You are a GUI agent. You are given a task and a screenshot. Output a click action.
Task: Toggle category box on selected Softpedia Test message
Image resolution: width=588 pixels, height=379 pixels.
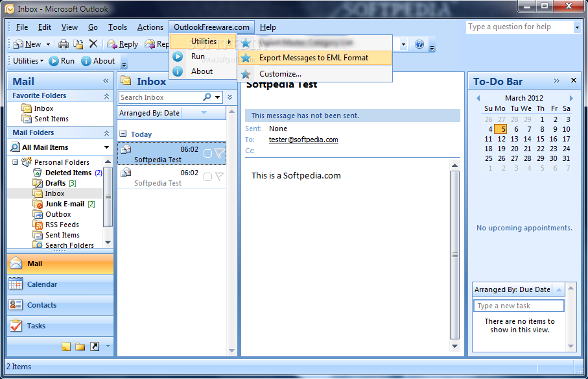click(207, 153)
